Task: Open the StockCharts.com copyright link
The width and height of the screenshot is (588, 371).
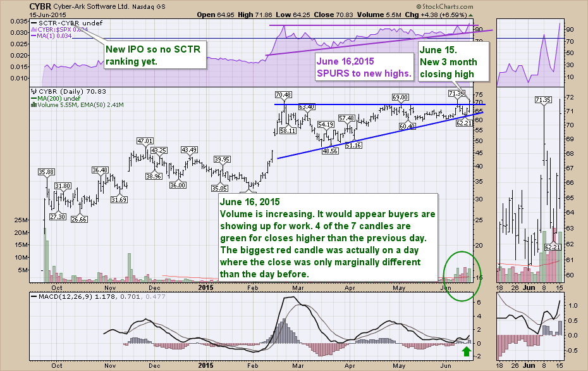Action: pos(444,6)
